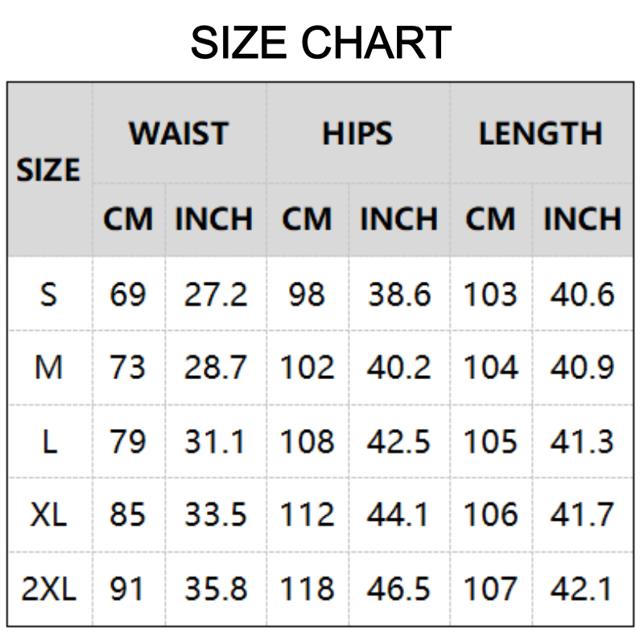Click the CM subheader under WAIST
Image resolution: width=644 pixels, height=644 pixels.
click(128, 219)
